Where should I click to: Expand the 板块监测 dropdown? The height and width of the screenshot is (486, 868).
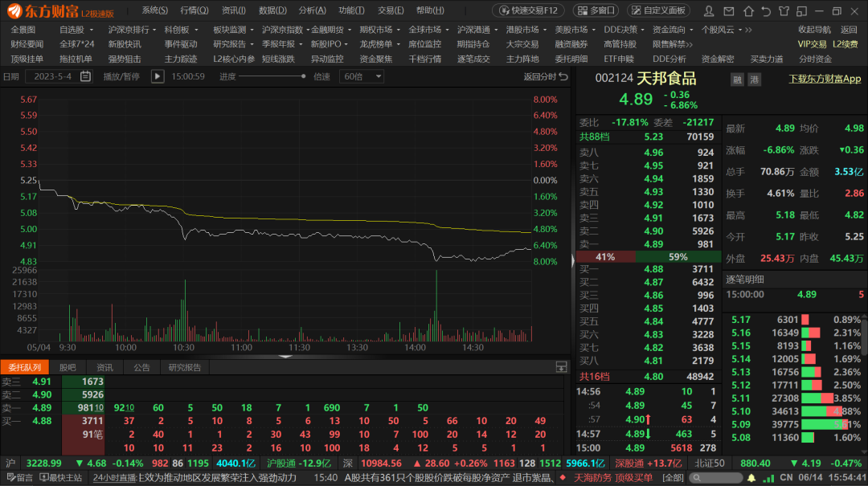[252, 30]
